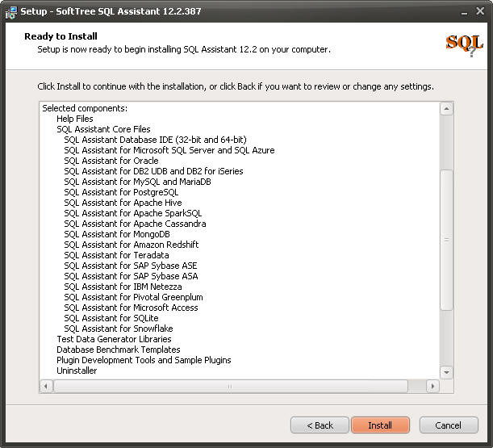Click the vertical scrollbar down arrow
Image resolution: width=493 pixels, height=448 pixels.
click(x=446, y=372)
